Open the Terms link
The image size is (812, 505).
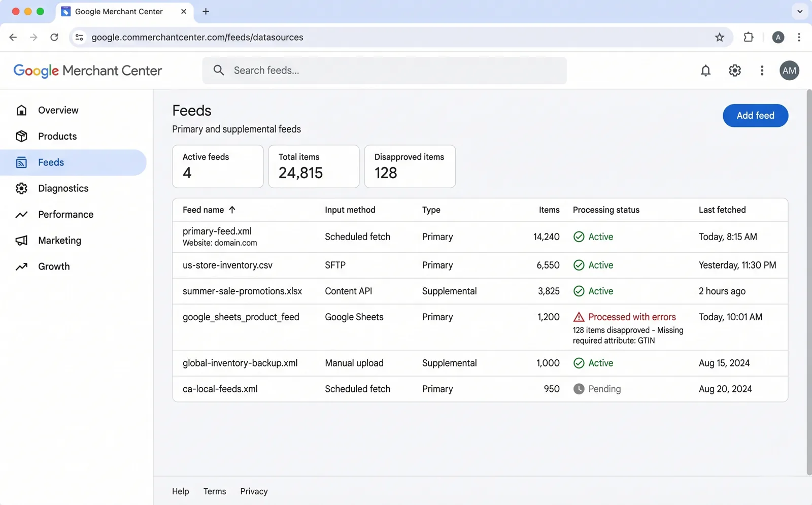click(215, 491)
